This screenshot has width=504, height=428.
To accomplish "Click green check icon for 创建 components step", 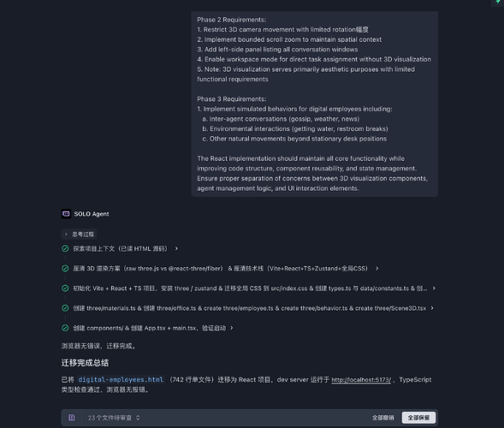I will point(65,328).
